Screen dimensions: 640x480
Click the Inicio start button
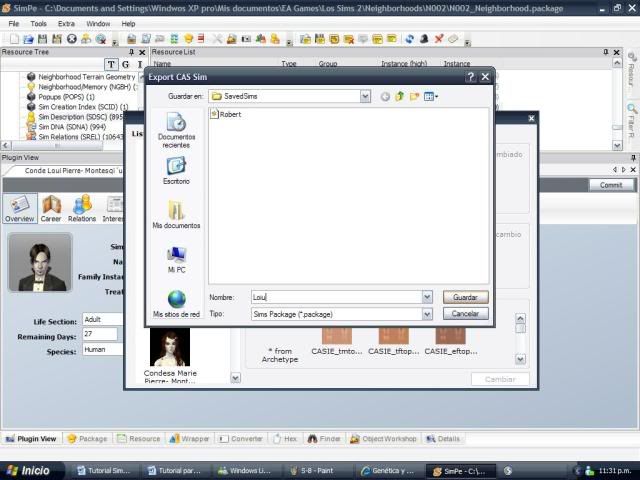tap(29, 471)
